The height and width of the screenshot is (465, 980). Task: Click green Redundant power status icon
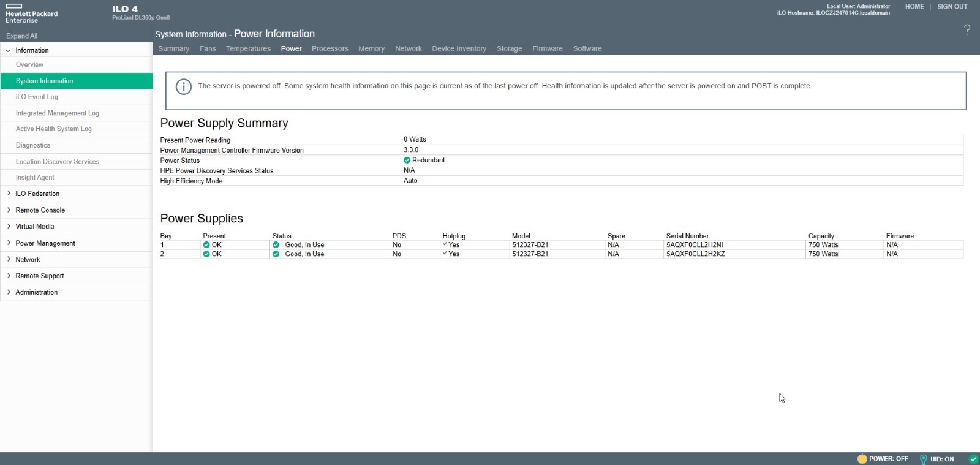(407, 160)
